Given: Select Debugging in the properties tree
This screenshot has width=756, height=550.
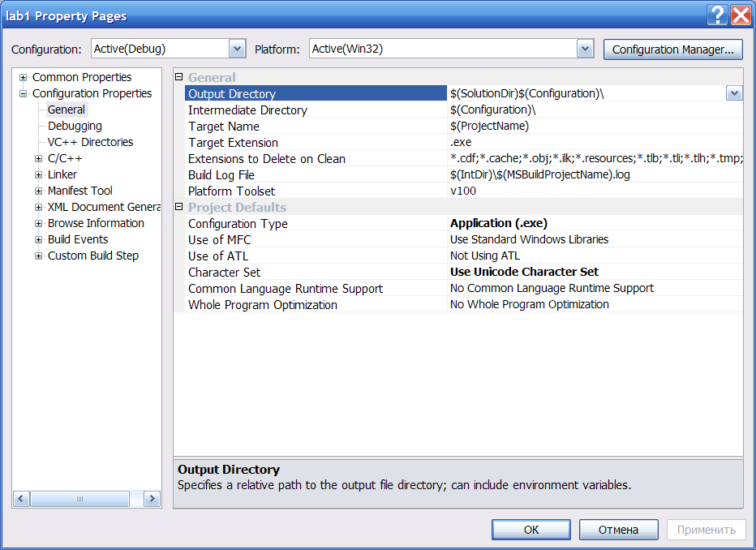Looking at the screenshot, I should [75, 126].
